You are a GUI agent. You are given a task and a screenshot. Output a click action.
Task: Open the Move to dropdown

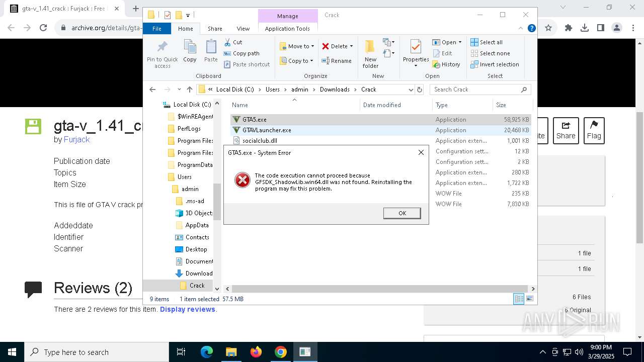click(x=297, y=46)
